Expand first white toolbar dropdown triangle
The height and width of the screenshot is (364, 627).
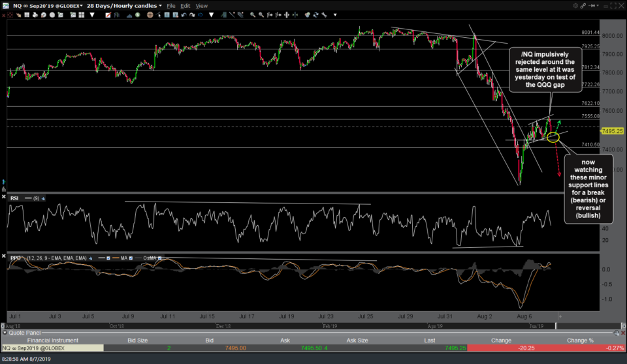coord(92,15)
